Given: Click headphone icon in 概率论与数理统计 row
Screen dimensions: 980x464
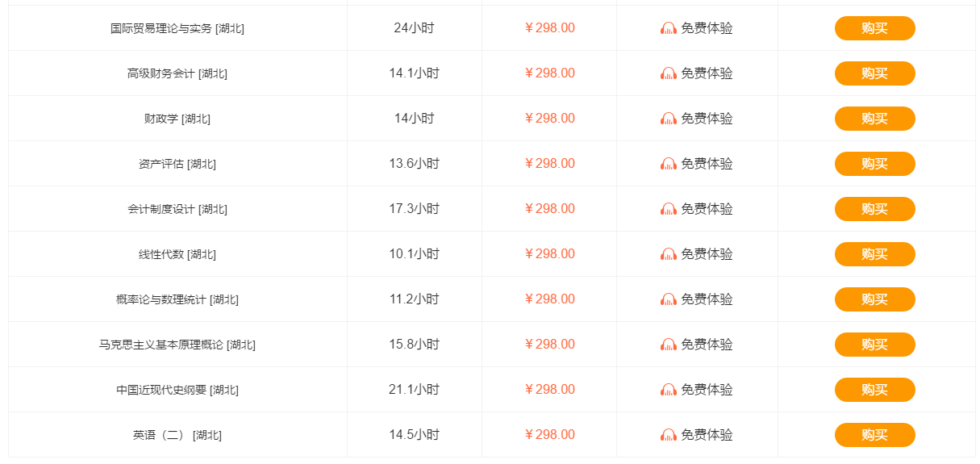Looking at the screenshot, I should 669,299.
